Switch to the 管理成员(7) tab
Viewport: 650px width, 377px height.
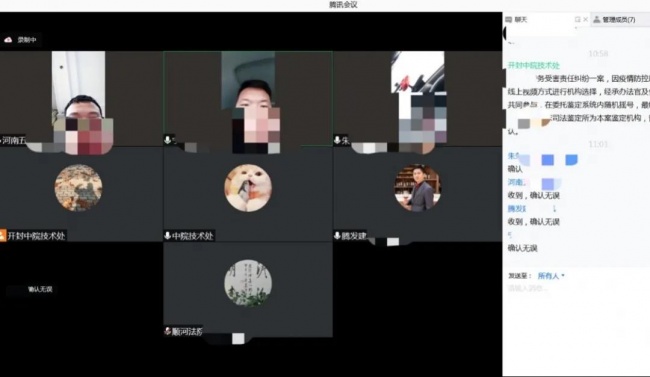click(x=614, y=19)
